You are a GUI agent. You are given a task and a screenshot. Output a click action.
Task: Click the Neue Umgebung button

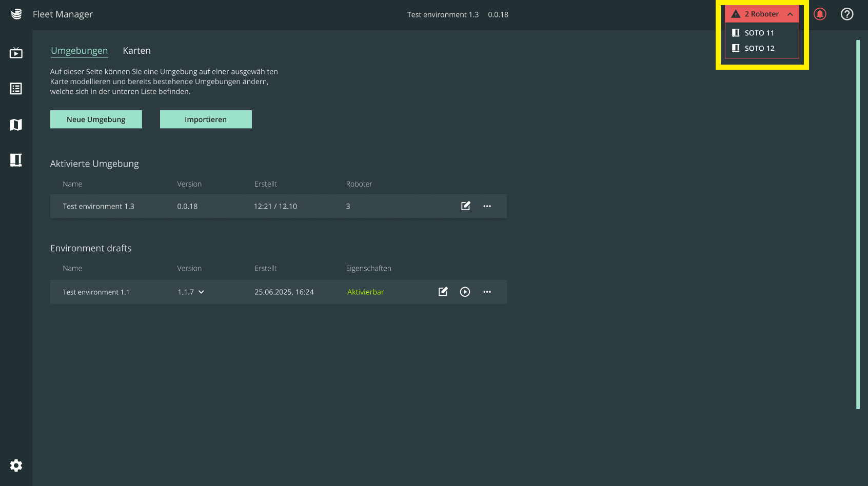coord(96,119)
